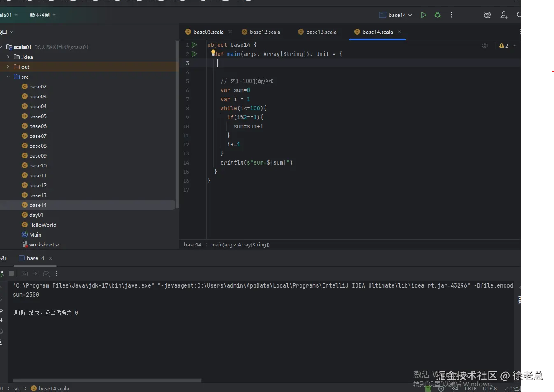Click the yellow lightbulb intention icon
The width and height of the screenshot is (554, 392).
click(x=213, y=52)
